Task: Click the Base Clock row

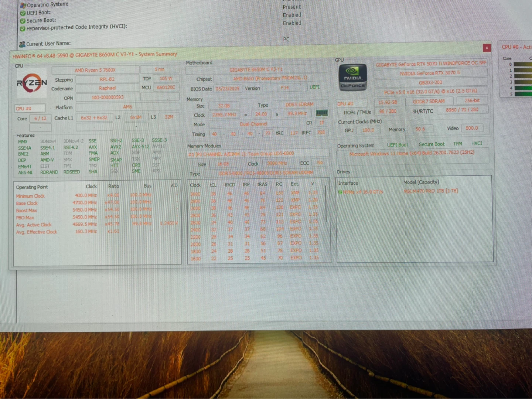Action: [97, 203]
